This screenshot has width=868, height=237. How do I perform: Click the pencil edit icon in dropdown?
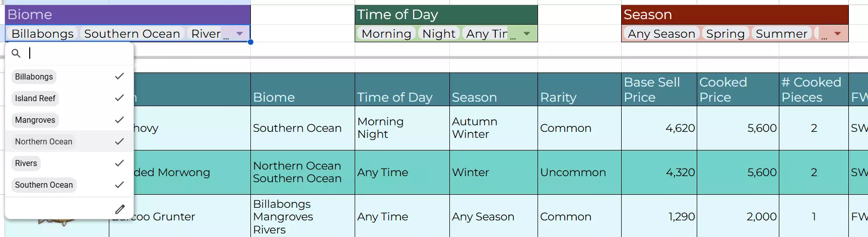coord(120,209)
